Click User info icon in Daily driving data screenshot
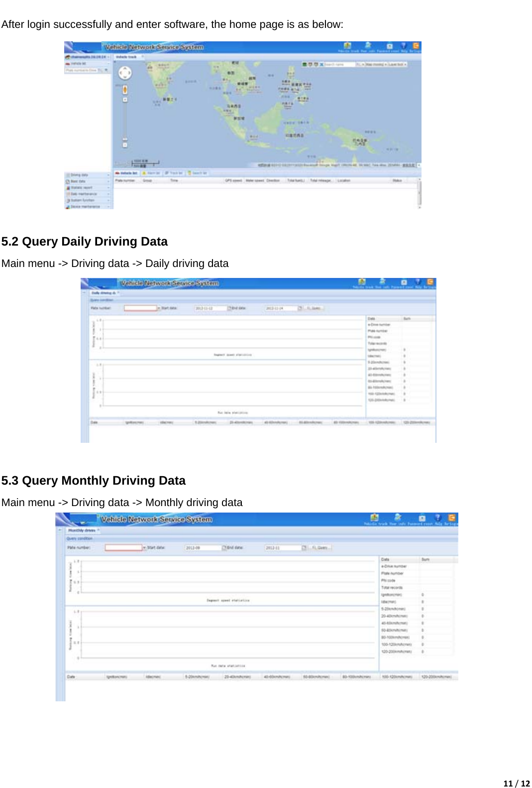The width and height of the screenshot is (532, 788). (382, 282)
